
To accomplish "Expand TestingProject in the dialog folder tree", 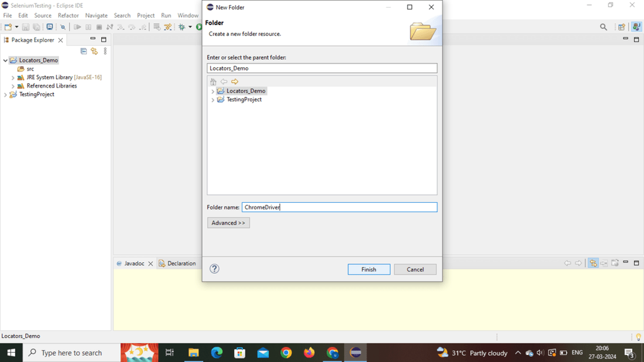I will coord(213,99).
